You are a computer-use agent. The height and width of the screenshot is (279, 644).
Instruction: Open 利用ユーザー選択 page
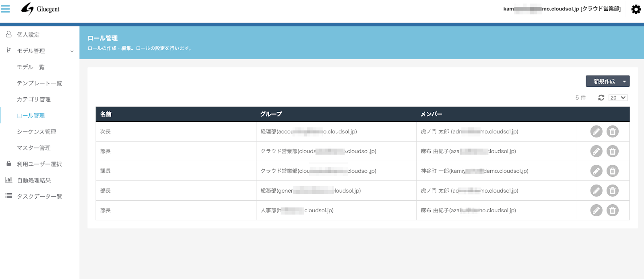coord(39,164)
